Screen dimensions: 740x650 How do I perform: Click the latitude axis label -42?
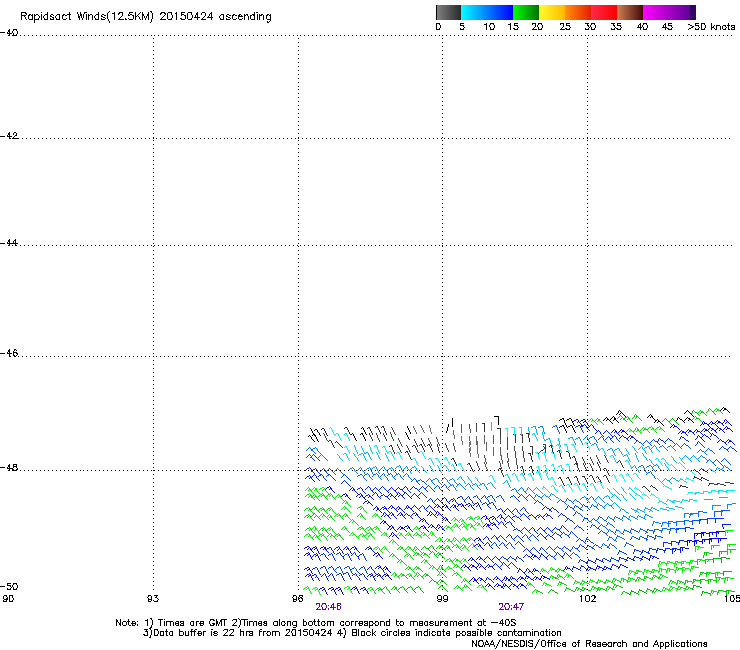9,135
